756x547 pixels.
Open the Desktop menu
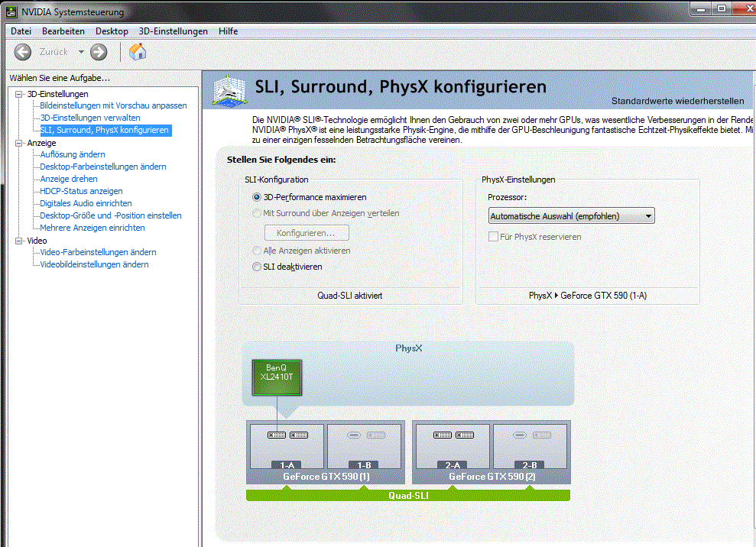pyautogui.click(x=112, y=31)
